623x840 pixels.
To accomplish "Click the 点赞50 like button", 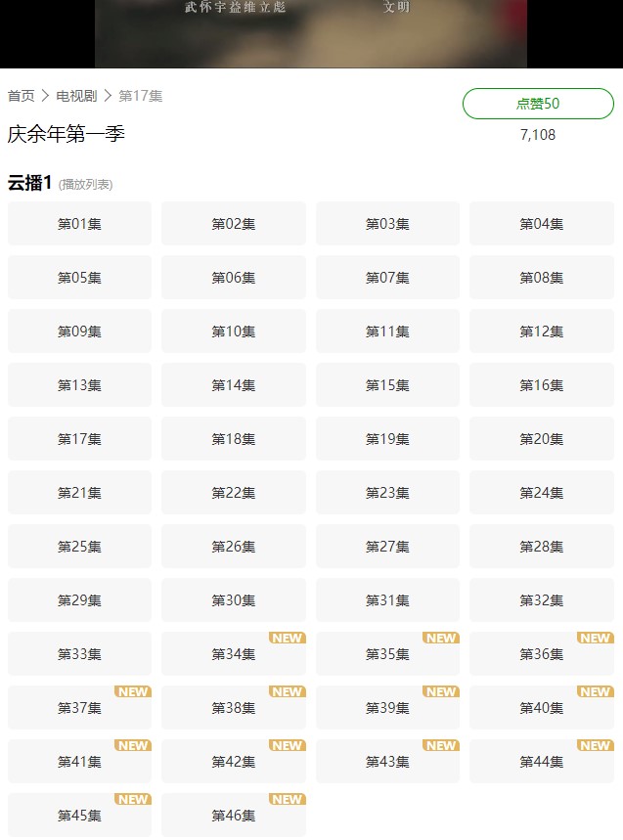I will coord(538,104).
